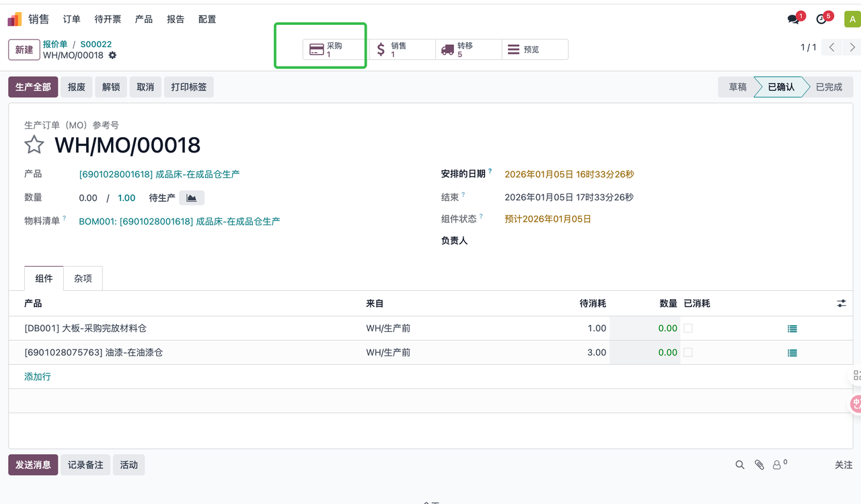This screenshot has height=504, width=861.
Task: Open S00022 breadcrumb link
Action: pos(96,44)
